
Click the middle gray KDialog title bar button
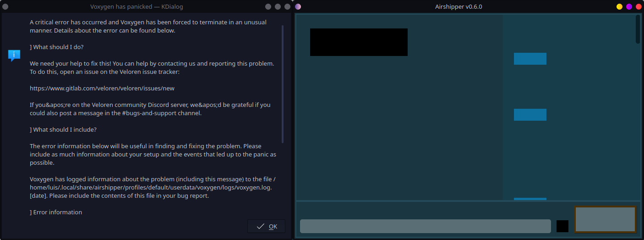pyautogui.click(x=278, y=7)
